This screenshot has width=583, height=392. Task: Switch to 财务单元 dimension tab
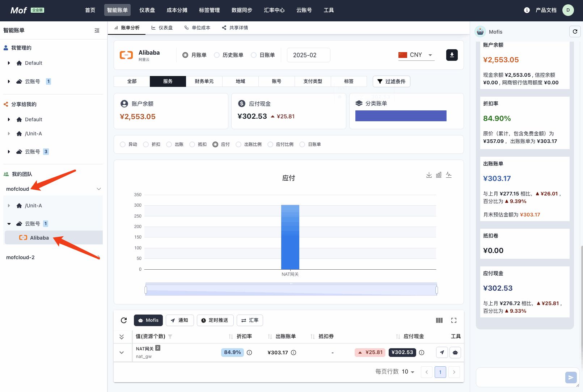coord(204,81)
